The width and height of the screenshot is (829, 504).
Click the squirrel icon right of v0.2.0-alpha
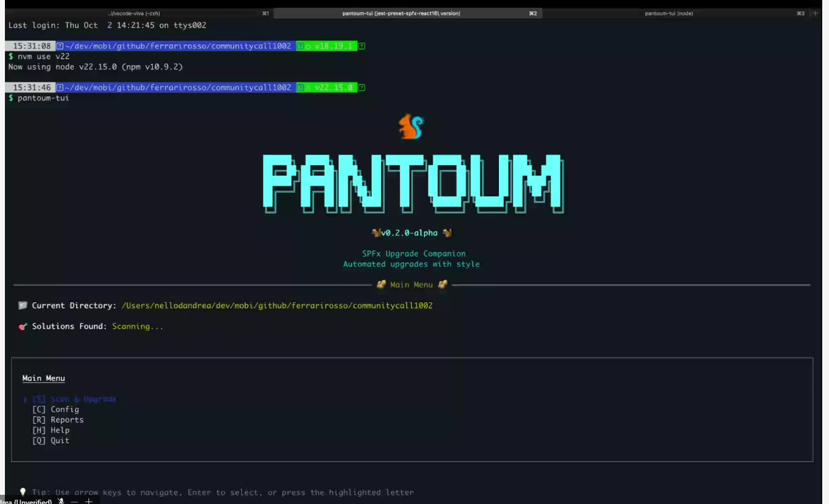(447, 233)
